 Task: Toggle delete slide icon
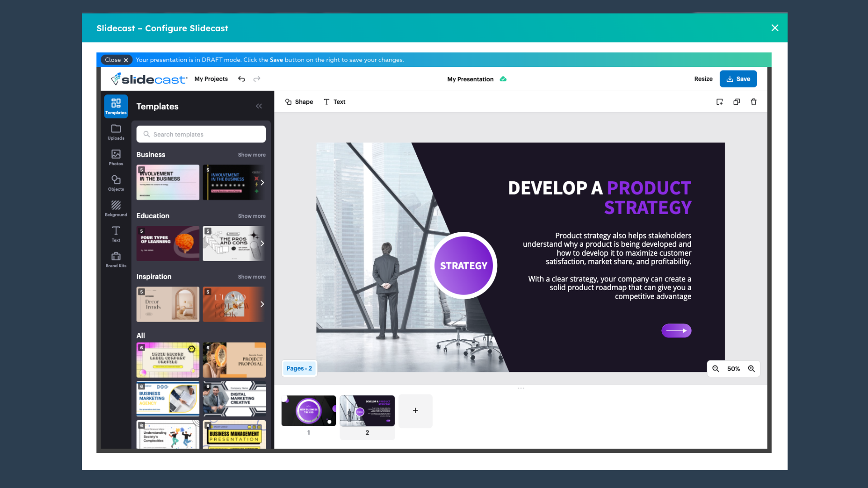[x=754, y=102]
